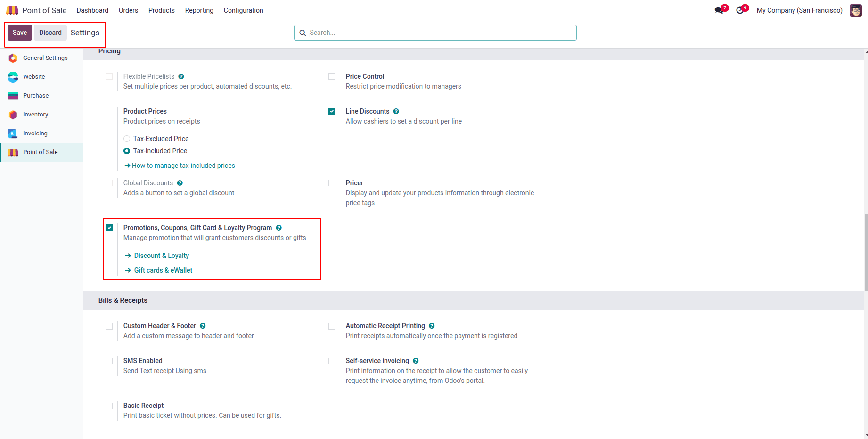The image size is (868, 439).
Task: Click the vertical scrollbar thumb
Action: (866, 252)
